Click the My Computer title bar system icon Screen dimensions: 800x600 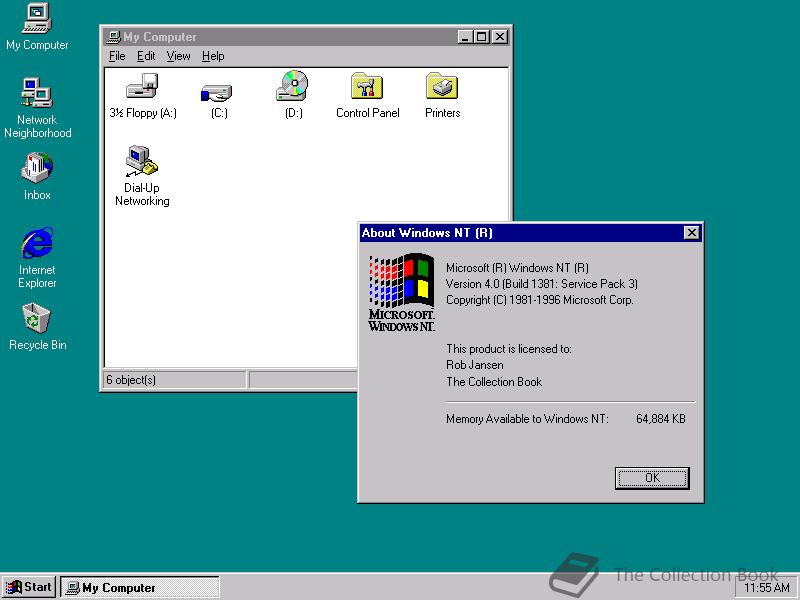click(x=113, y=37)
